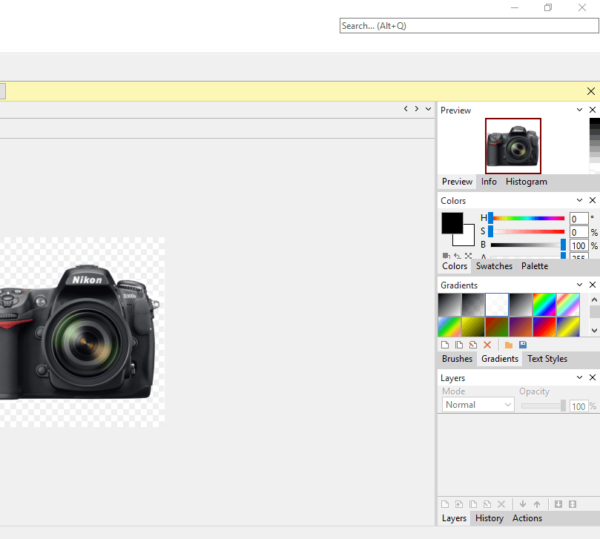Duplicate layer icon in Layers toolbar
Viewport: 600px width, 539px height.
[x=473, y=504]
